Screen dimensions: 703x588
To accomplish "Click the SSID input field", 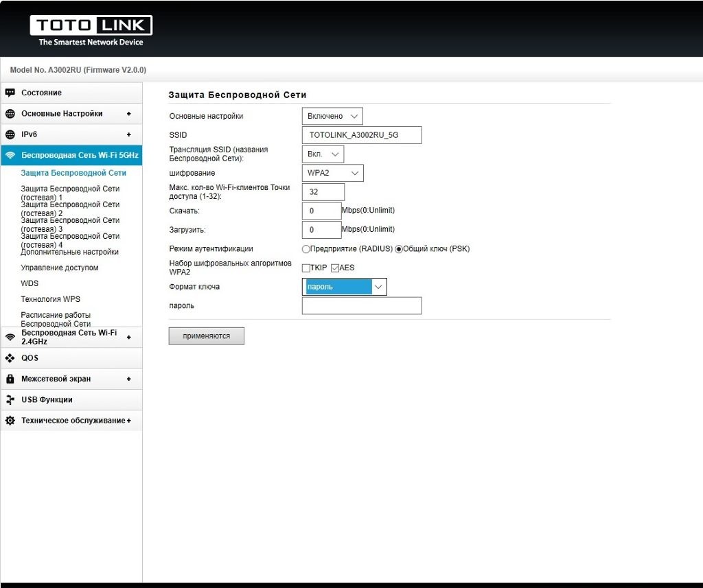I will pos(362,135).
